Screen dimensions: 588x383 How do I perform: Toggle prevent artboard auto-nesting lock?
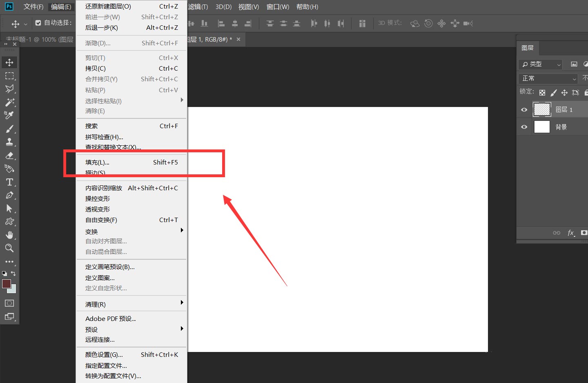pos(576,93)
